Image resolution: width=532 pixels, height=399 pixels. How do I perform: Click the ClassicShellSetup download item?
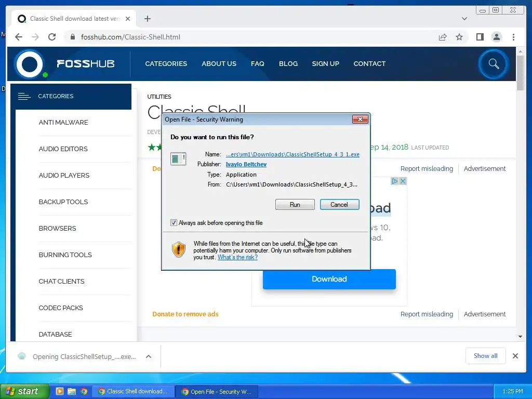[78, 356]
